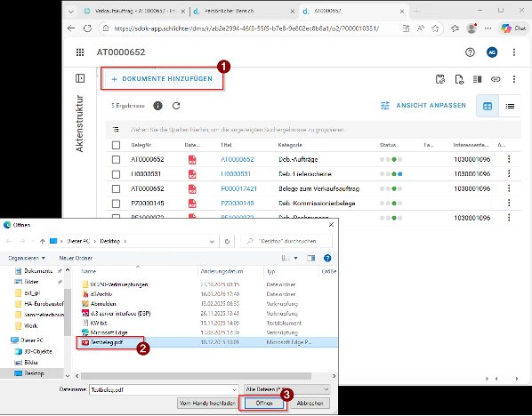The image size is (532, 416).
Task: Open the Alle Dateien file type dropdown
Action: 286,389
